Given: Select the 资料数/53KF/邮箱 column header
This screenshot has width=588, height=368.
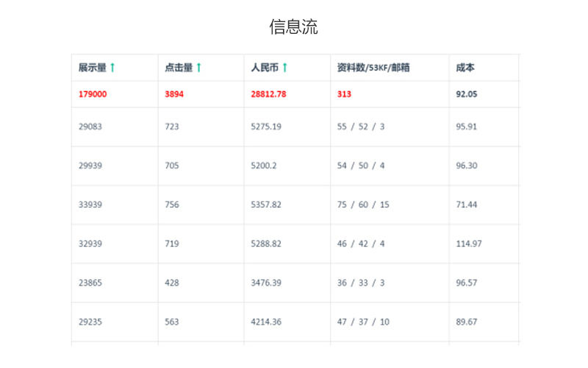Looking at the screenshot, I should click(x=373, y=68).
